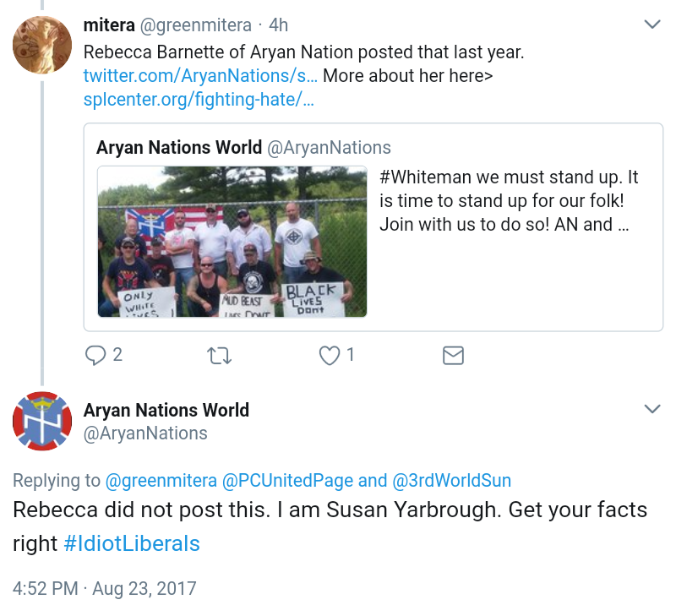Screen dimensions: 676x616
Task: Open the 4h timestamp of mitera's tweet
Action: point(278,25)
